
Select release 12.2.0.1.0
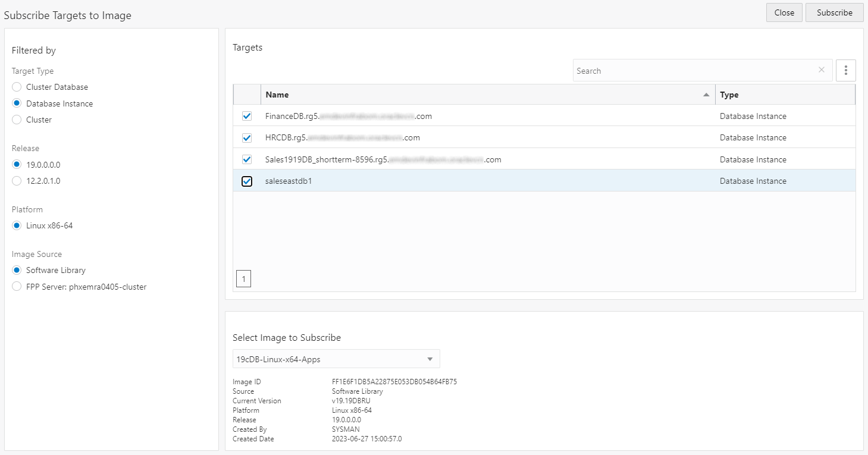(17, 181)
